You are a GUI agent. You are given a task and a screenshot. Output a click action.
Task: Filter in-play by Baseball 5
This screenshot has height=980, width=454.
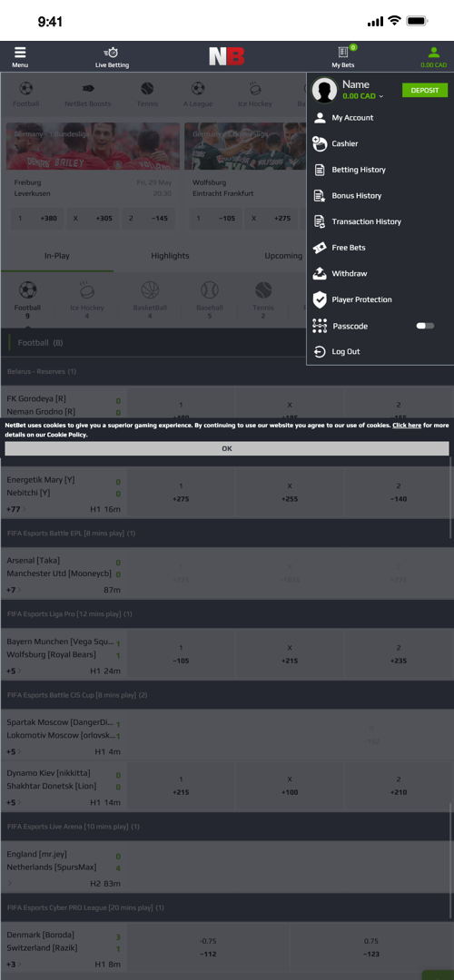pos(210,300)
